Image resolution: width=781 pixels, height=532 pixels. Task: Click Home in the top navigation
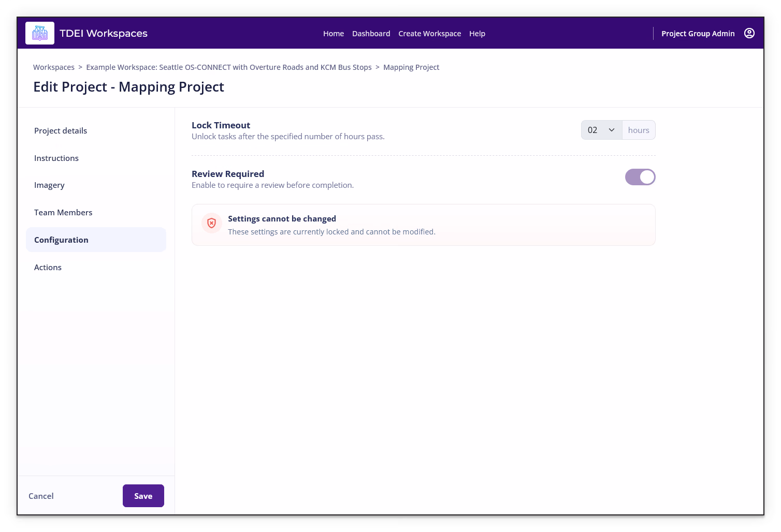point(334,34)
